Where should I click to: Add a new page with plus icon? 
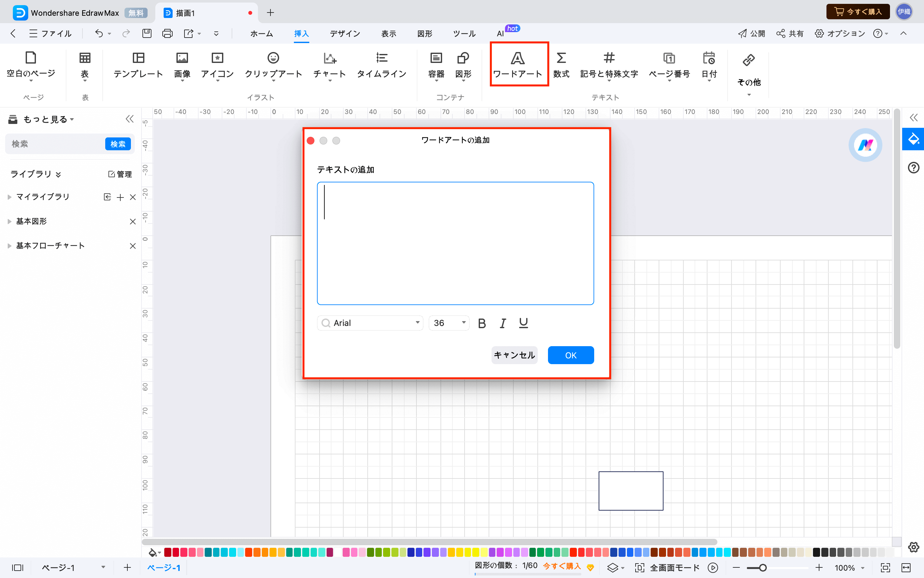tap(127, 568)
